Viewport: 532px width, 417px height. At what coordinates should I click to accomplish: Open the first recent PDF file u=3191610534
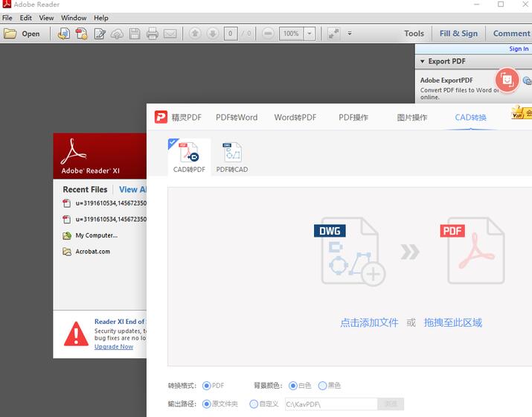[104, 203]
